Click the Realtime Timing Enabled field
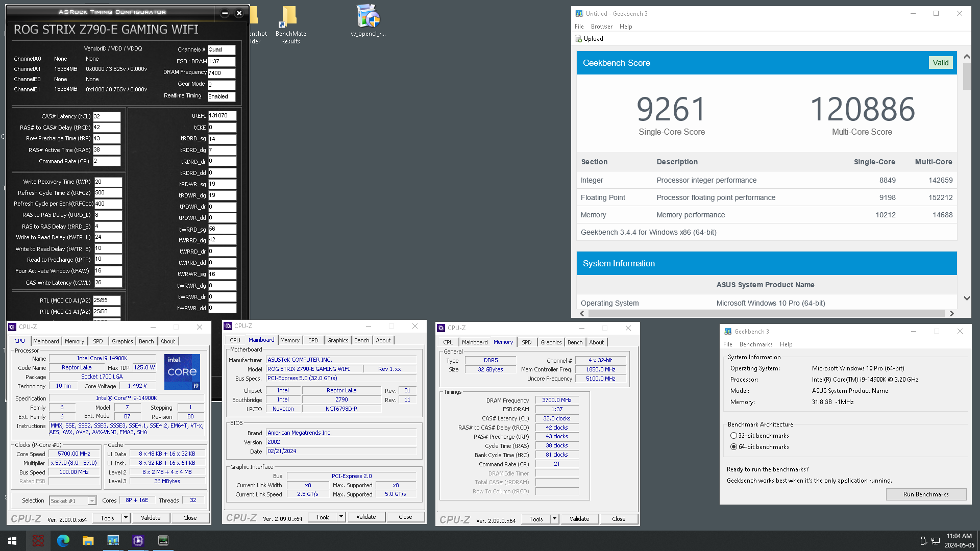The image size is (980, 551). click(222, 96)
